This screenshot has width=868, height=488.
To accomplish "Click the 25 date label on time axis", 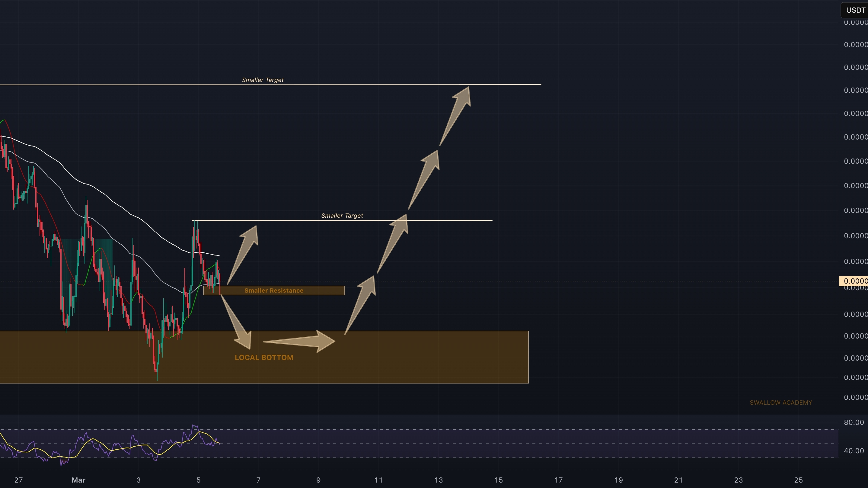I will pos(798,480).
